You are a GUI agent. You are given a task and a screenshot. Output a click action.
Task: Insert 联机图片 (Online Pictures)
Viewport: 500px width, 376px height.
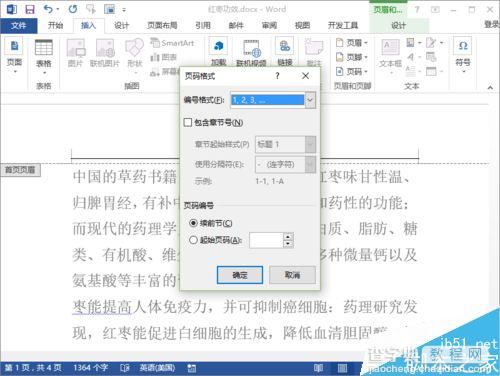click(104, 53)
